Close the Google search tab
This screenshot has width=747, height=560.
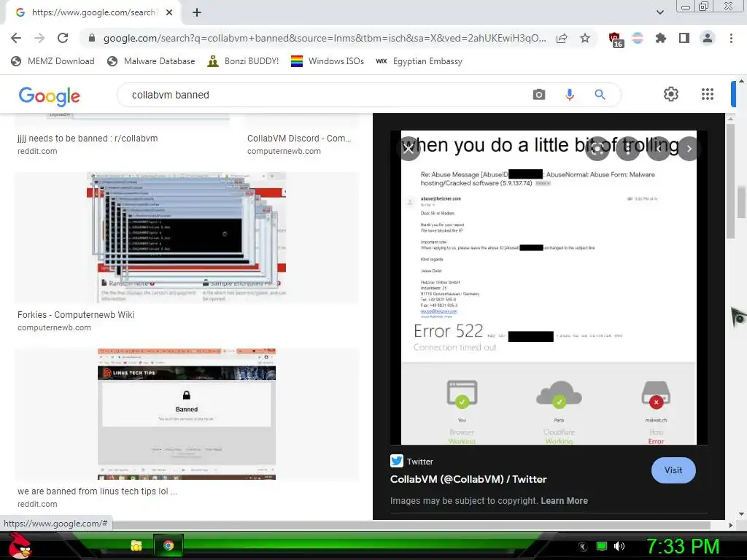point(169,12)
